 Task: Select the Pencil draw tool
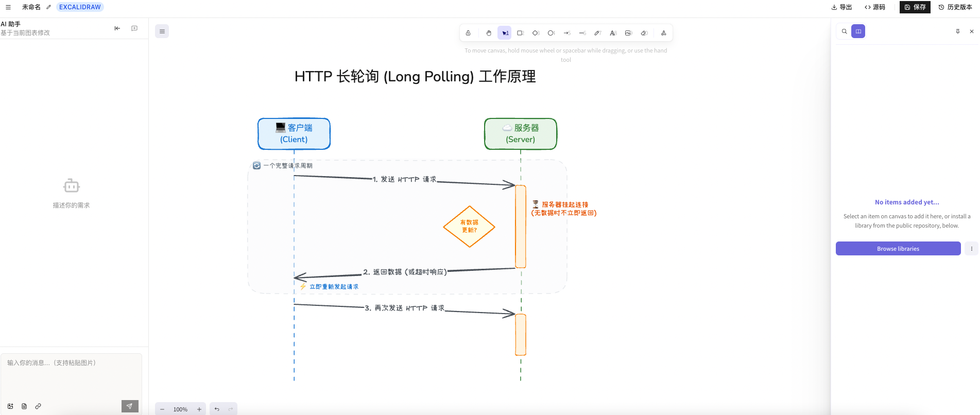click(597, 33)
